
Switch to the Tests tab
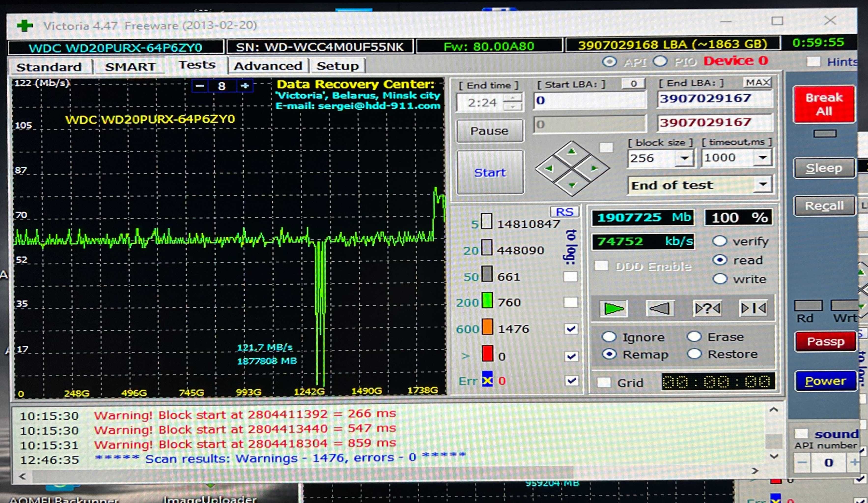197,65
